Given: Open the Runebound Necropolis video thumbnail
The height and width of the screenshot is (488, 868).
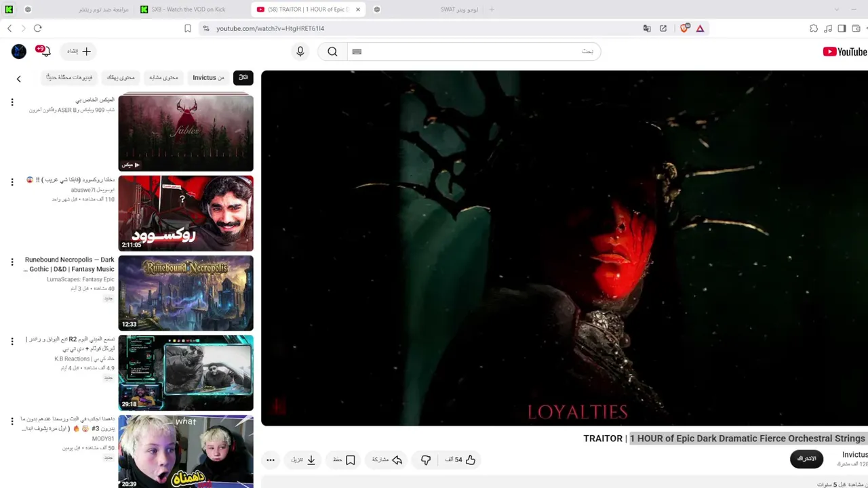Looking at the screenshot, I should (186, 293).
